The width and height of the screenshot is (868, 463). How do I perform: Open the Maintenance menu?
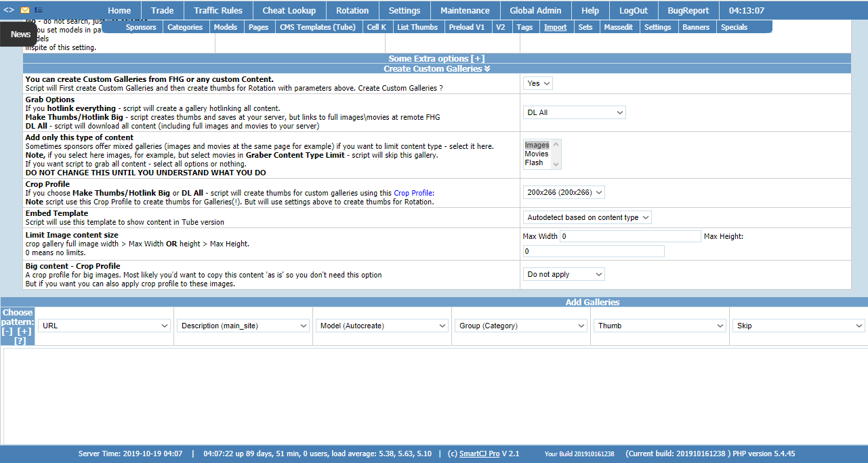click(x=465, y=10)
